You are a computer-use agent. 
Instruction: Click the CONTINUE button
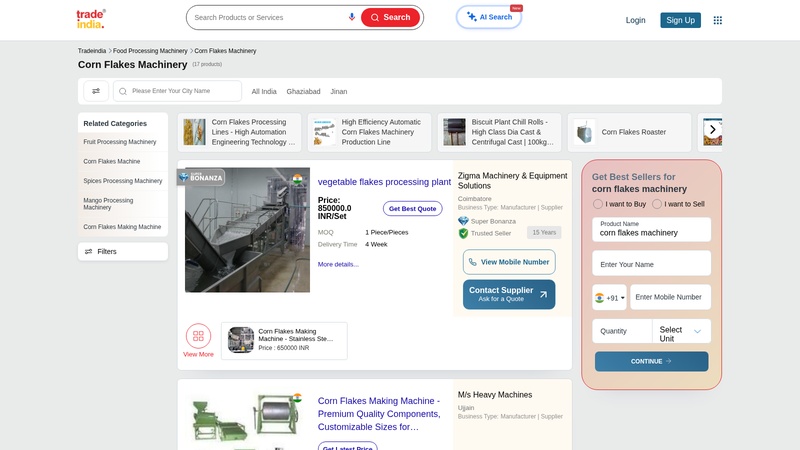point(652,361)
